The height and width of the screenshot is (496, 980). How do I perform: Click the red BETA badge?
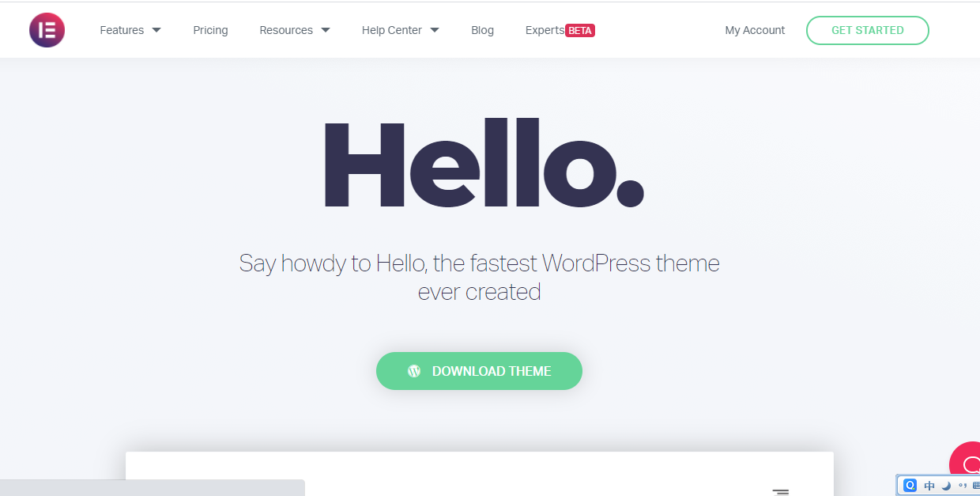tap(580, 31)
